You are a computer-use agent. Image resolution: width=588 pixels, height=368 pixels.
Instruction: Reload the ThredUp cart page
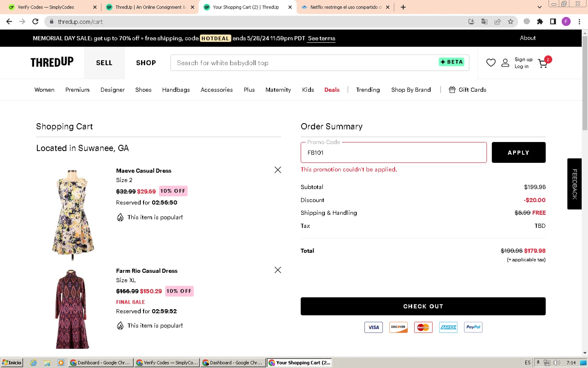pyautogui.click(x=35, y=22)
